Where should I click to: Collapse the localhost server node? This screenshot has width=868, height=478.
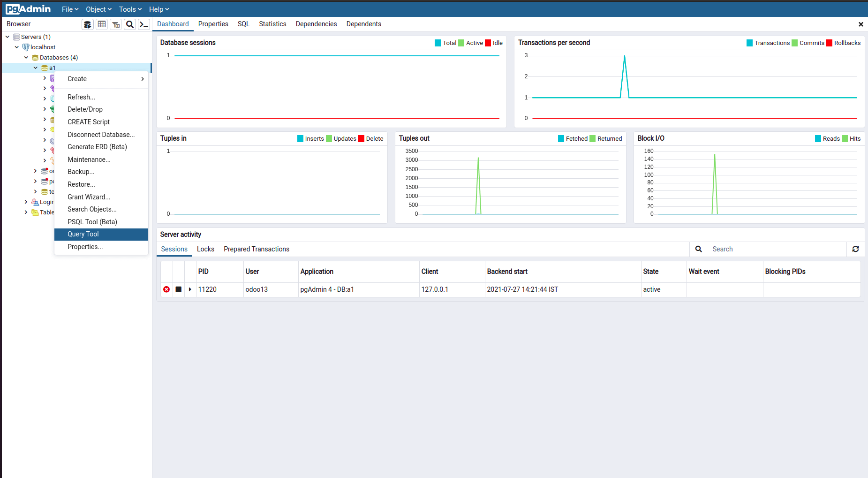pyautogui.click(x=17, y=47)
